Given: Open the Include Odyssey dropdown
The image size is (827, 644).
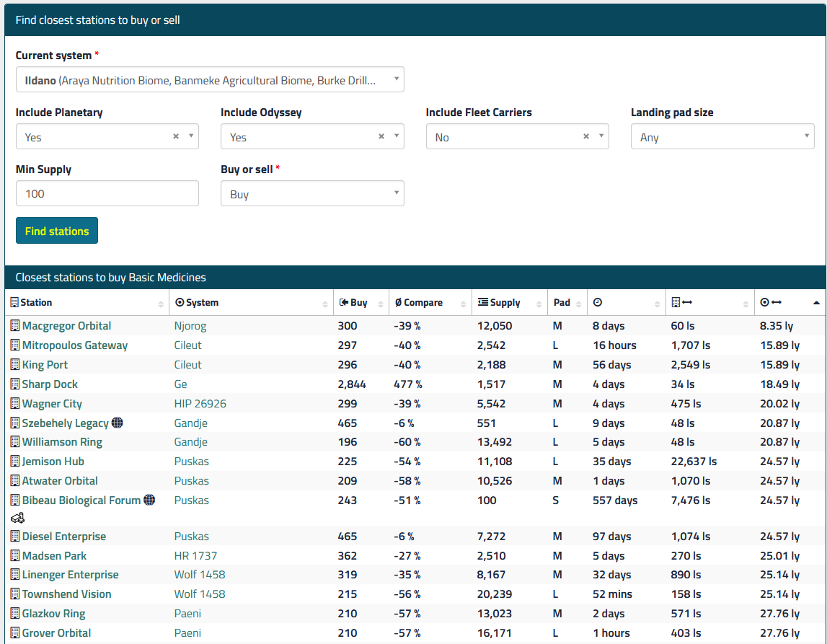Looking at the screenshot, I should pos(312,136).
